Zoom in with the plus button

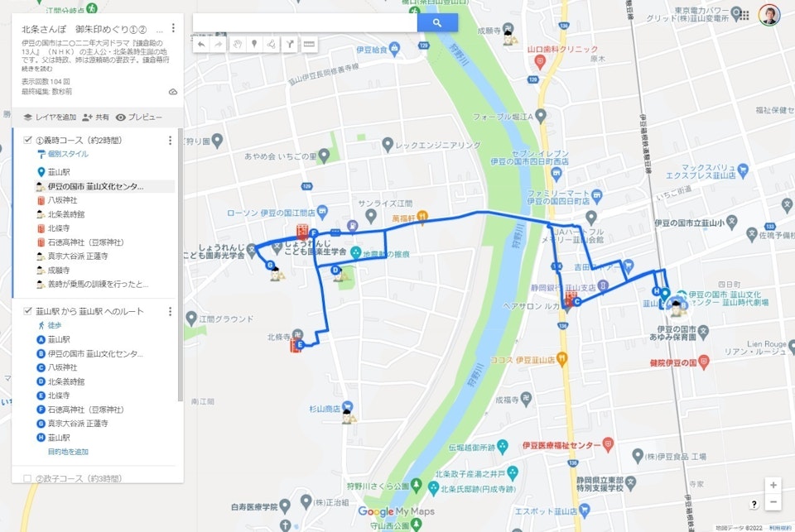point(773,485)
